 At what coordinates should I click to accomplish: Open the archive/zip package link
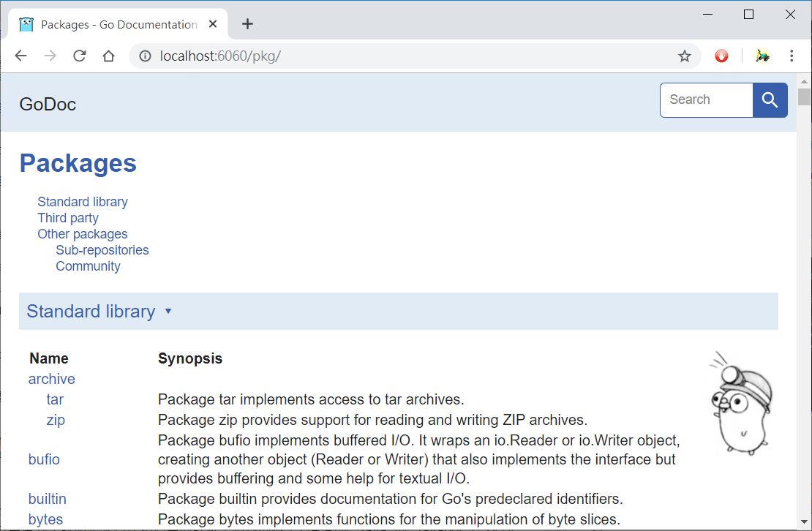coord(56,420)
